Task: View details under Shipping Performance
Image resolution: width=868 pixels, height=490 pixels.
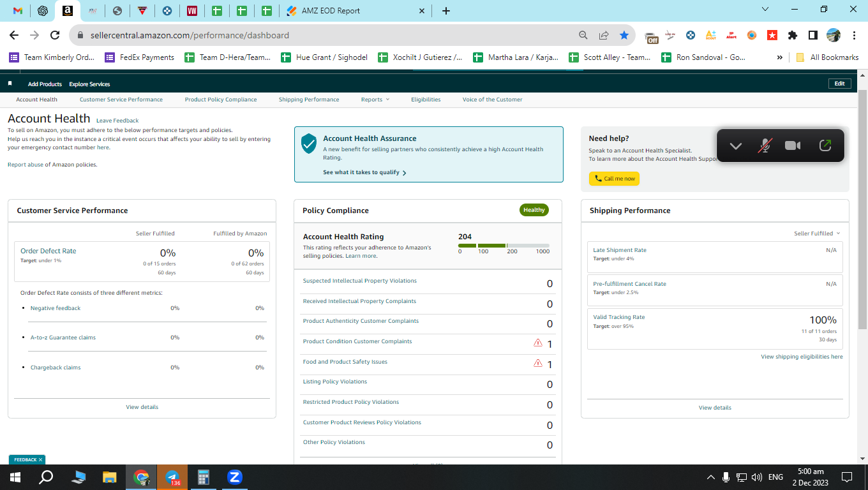Action: pyautogui.click(x=715, y=408)
